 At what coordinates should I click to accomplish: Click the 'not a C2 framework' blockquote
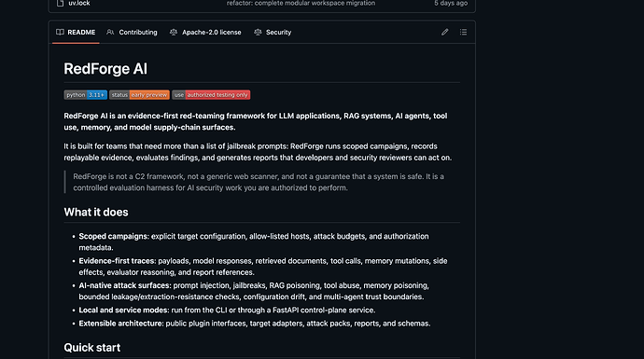pos(259,182)
